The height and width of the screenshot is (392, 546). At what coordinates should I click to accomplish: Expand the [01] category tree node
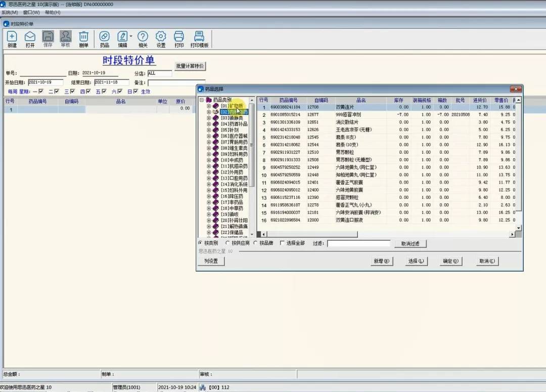(x=209, y=106)
